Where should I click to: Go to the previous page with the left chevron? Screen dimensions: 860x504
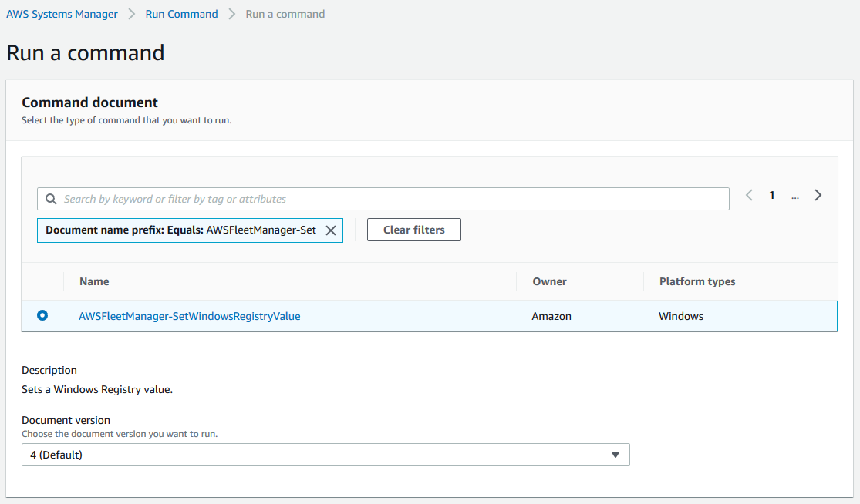click(749, 195)
